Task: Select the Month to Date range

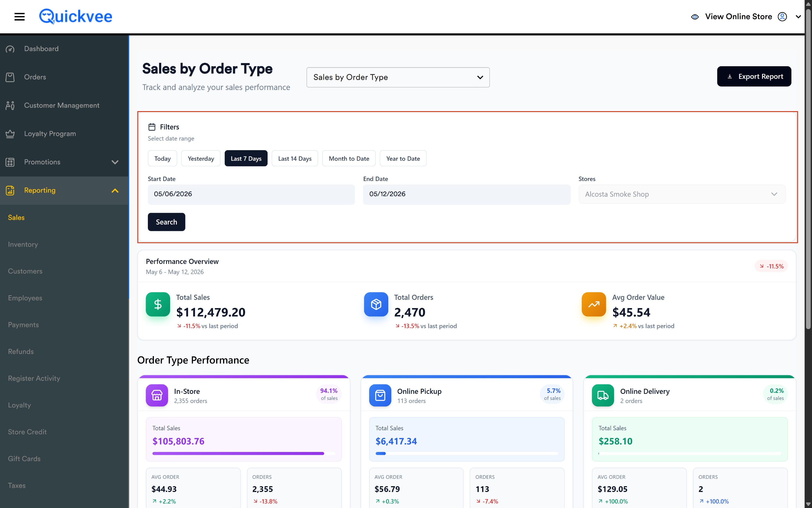Action: pyautogui.click(x=349, y=158)
